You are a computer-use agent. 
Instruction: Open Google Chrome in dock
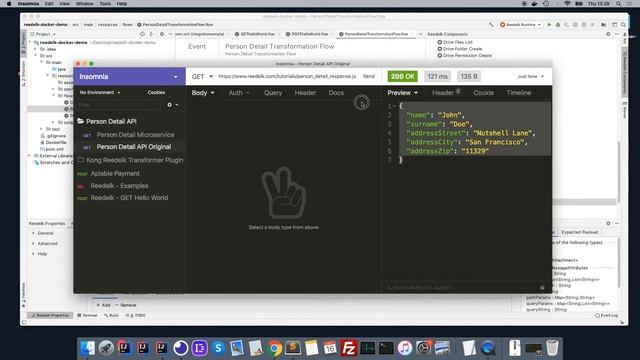pyautogui.click(x=275, y=348)
